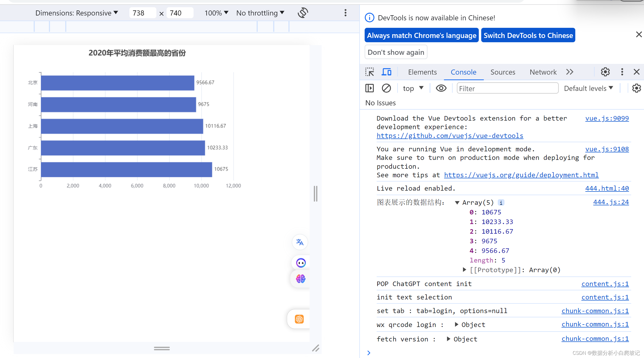Click the colorful brain floating icon
Viewport: 644px width, 358px height.
[301, 279]
